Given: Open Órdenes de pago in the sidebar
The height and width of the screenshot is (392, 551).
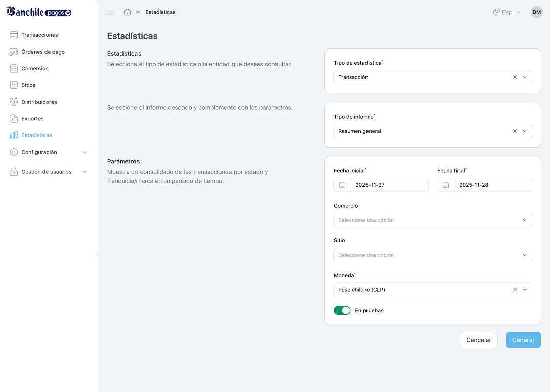Looking at the screenshot, I should (43, 52).
